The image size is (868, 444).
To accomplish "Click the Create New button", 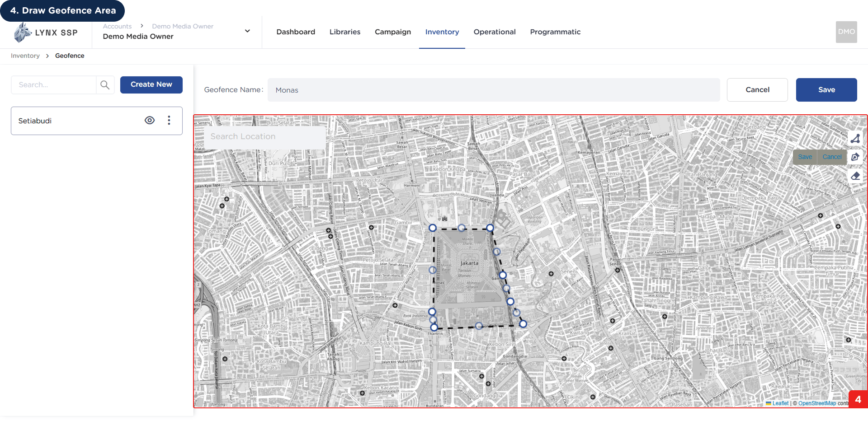I will (x=151, y=85).
